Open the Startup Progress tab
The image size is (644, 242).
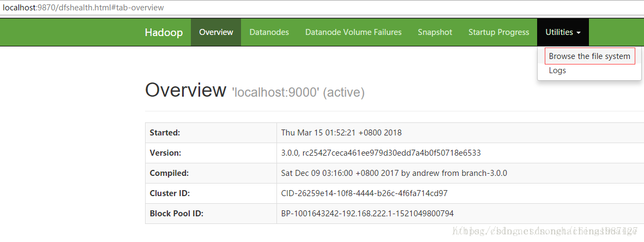point(498,32)
